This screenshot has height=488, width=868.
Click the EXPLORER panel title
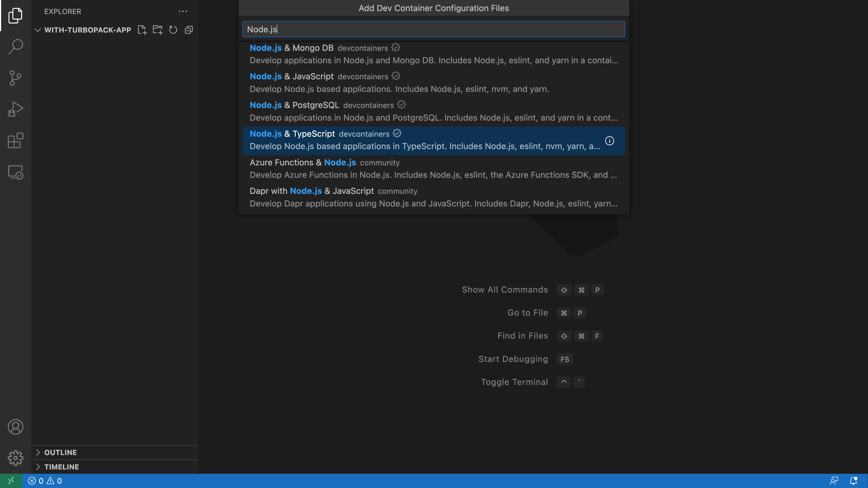coord(63,12)
